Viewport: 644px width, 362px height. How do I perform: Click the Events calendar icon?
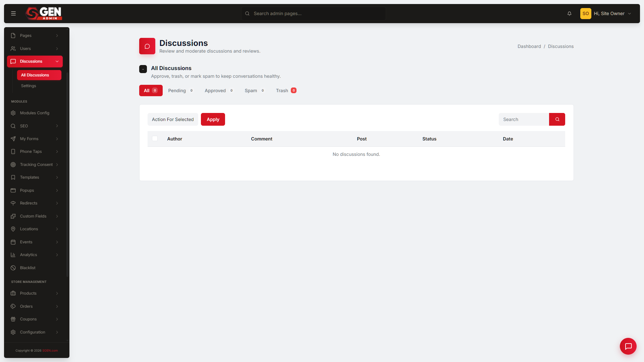pyautogui.click(x=13, y=242)
